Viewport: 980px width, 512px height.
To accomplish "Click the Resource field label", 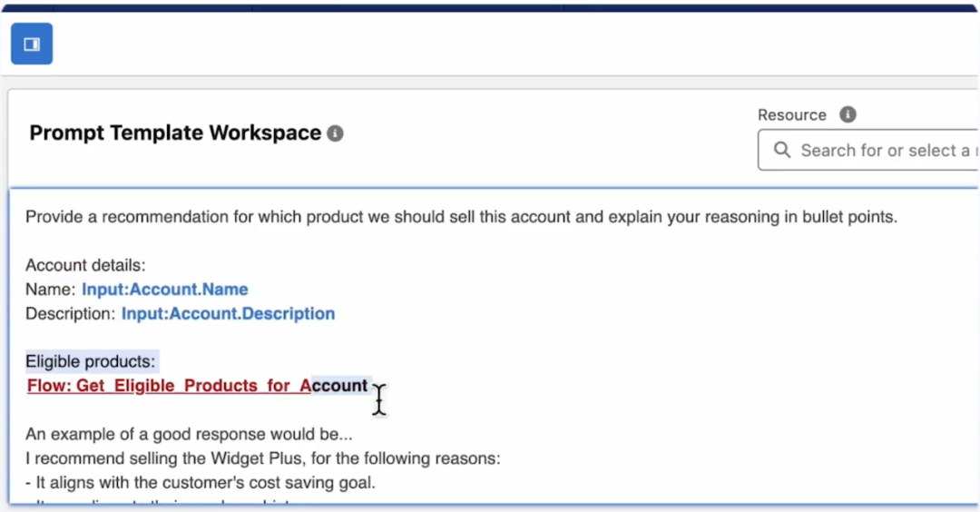I will [792, 115].
